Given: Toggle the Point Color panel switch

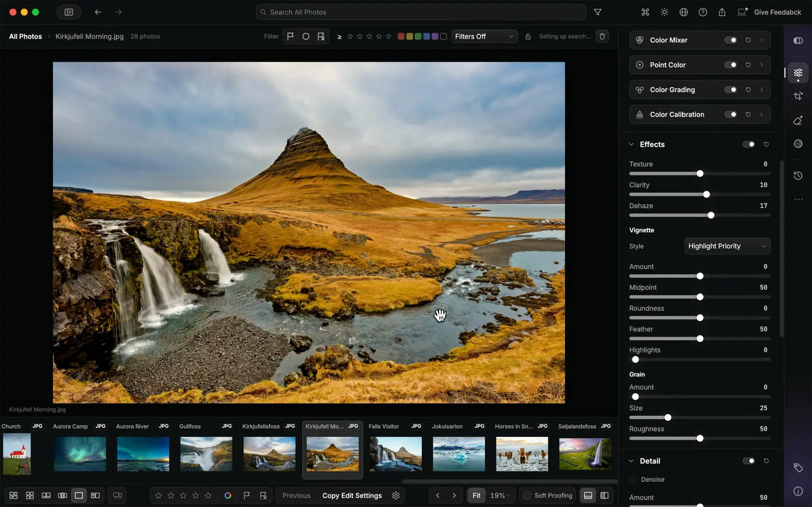Looking at the screenshot, I should 731,65.
